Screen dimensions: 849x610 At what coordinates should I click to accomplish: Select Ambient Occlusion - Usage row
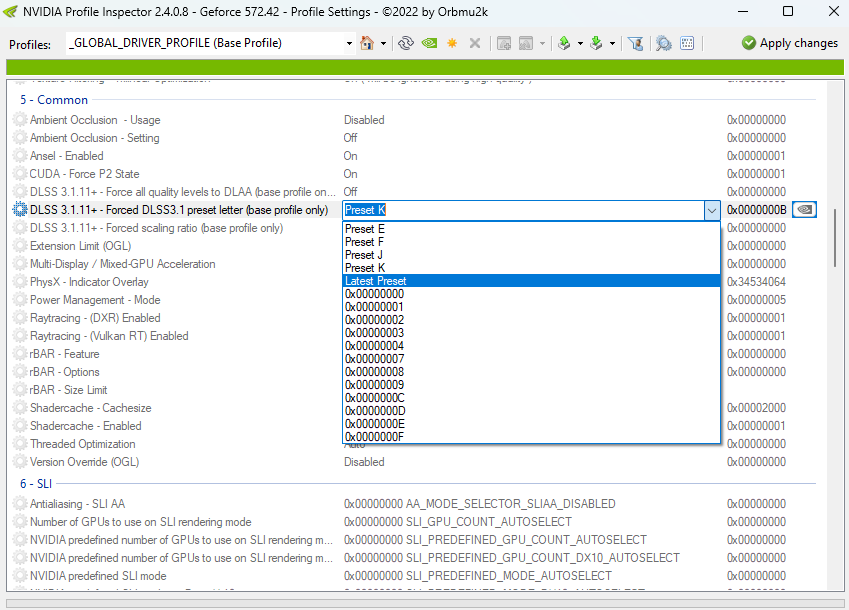(412, 120)
